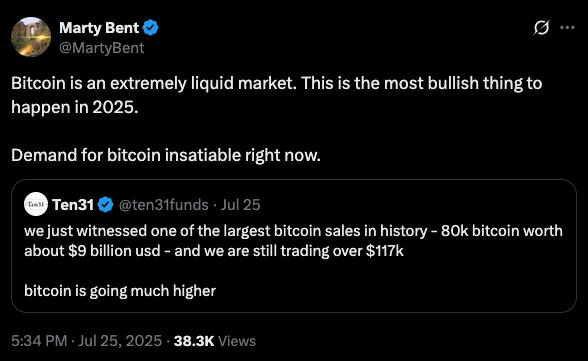Click the 'happen in 2025.' text line
Image resolution: width=588 pixels, height=361 pixels.
coord(75,107)
